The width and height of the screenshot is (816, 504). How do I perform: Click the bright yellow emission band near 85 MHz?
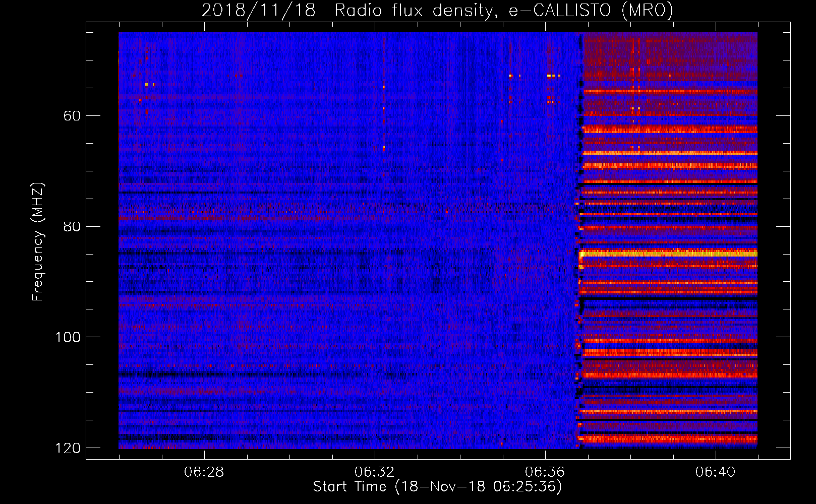[x=668, y=254]
